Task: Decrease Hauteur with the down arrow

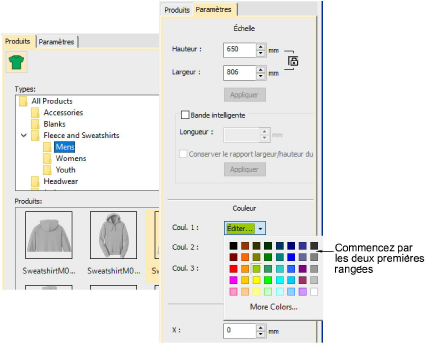Action: point(261,54)
